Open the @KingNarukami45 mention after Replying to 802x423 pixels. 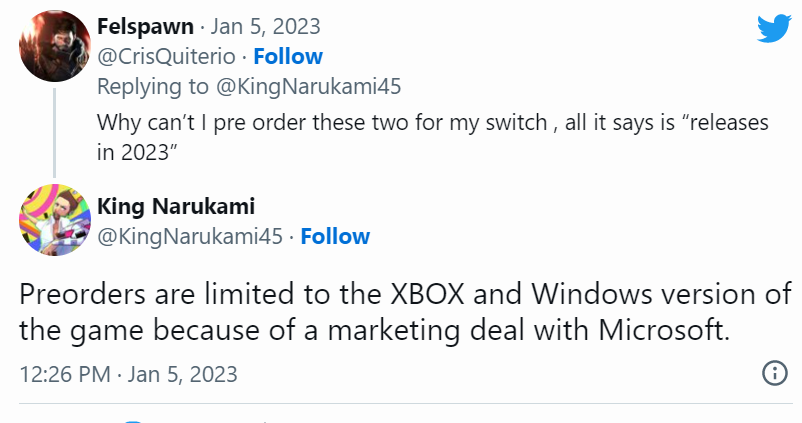pos(308,86)
